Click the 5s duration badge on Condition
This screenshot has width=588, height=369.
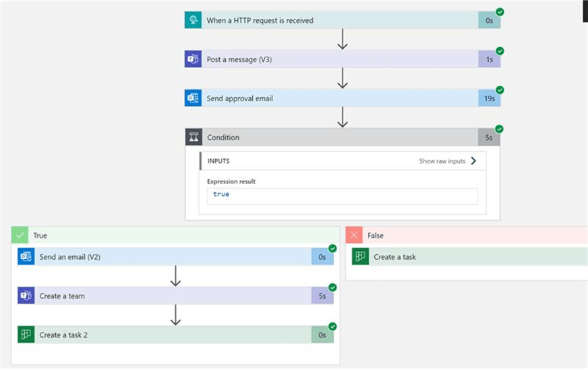coord(489,138)
